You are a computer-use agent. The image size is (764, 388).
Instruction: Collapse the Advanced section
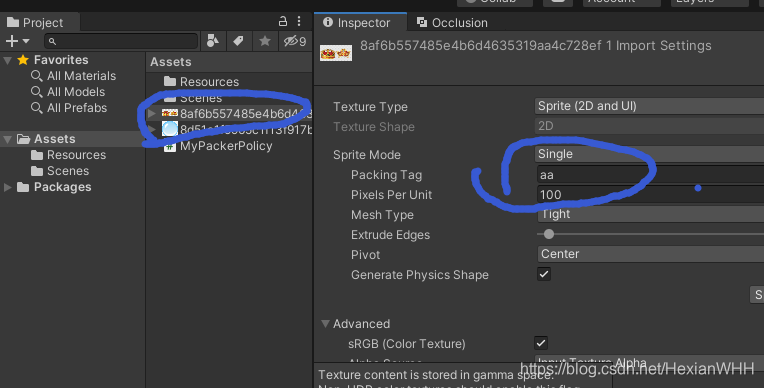click(x=325, y=324)
